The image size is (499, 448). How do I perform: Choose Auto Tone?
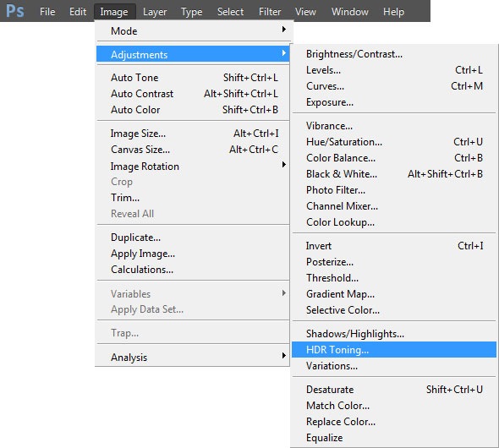point(193,78)
